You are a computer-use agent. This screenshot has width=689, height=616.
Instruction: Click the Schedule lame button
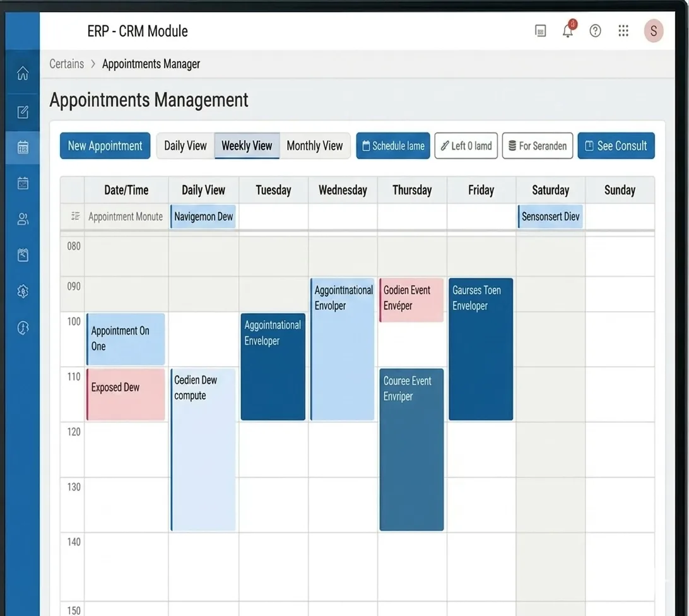click(x=393, y=146)
